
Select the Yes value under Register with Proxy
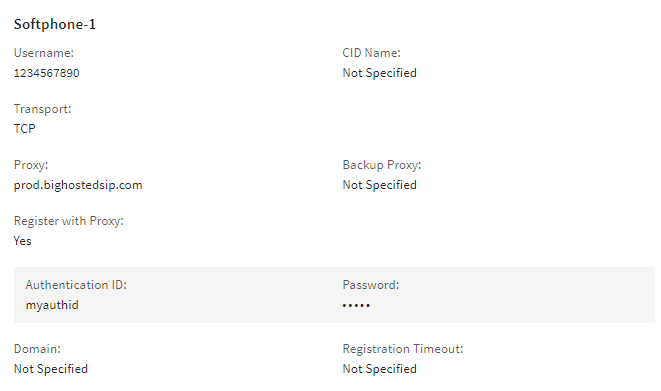tap(22, 241)
